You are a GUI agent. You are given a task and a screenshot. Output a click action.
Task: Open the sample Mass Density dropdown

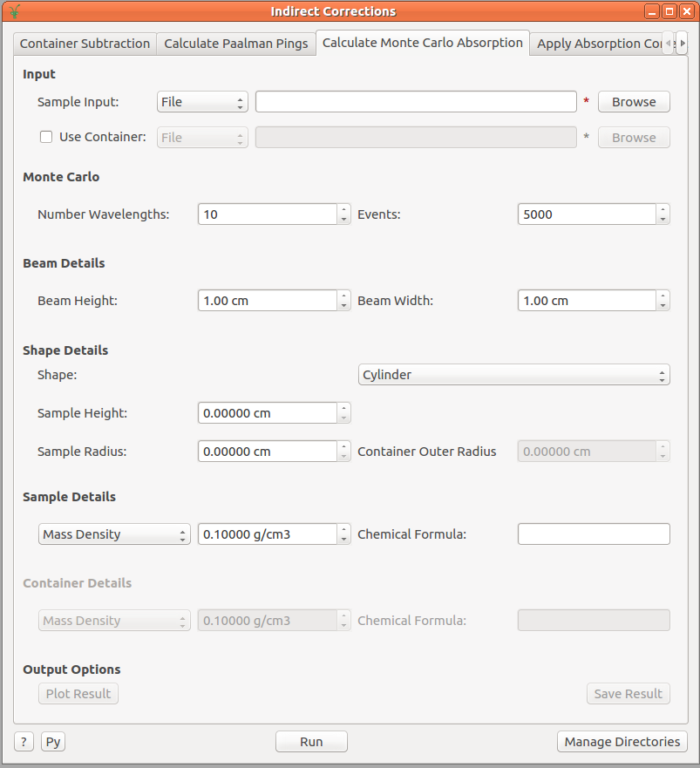114,534
